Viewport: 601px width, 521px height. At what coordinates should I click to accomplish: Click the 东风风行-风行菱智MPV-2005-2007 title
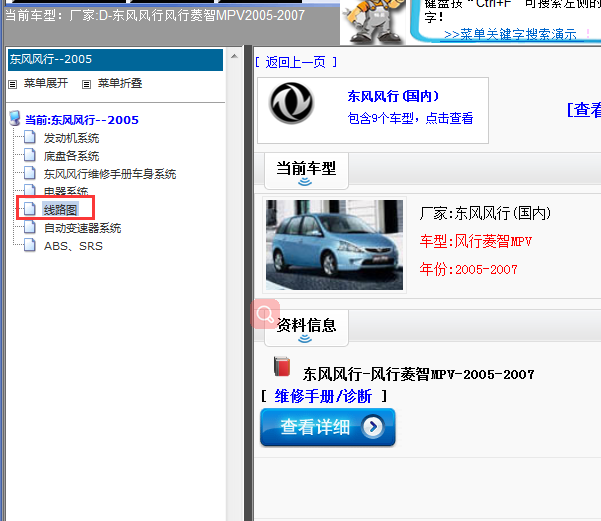419,374
